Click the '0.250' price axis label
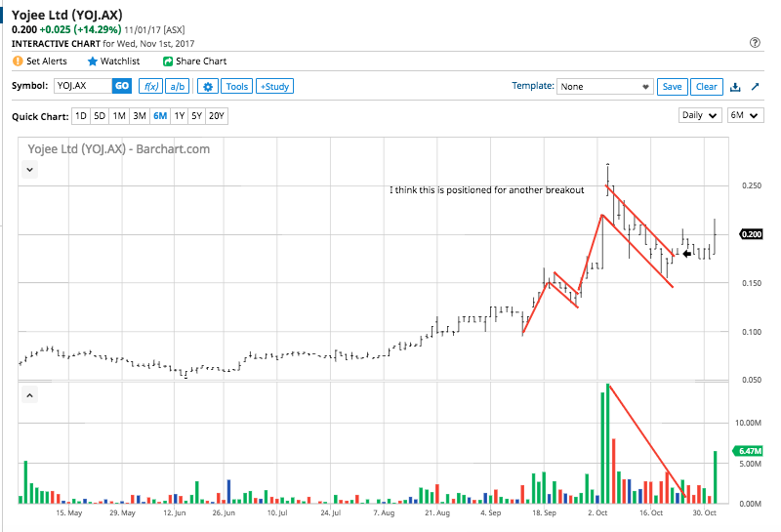This screenshot has width=781, height=532. [752, 185]
